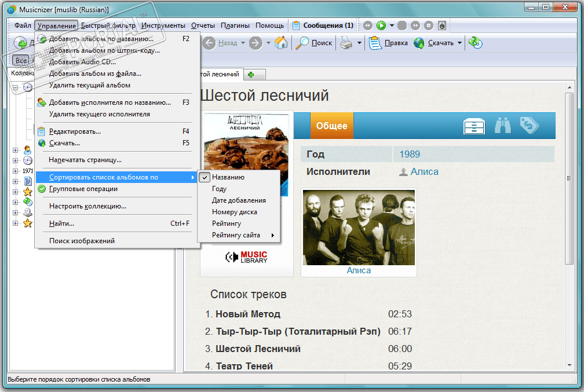Viewport: 584px width, 392px height.
Task: Click the price tag icon in album header
Action: point(530,126)
